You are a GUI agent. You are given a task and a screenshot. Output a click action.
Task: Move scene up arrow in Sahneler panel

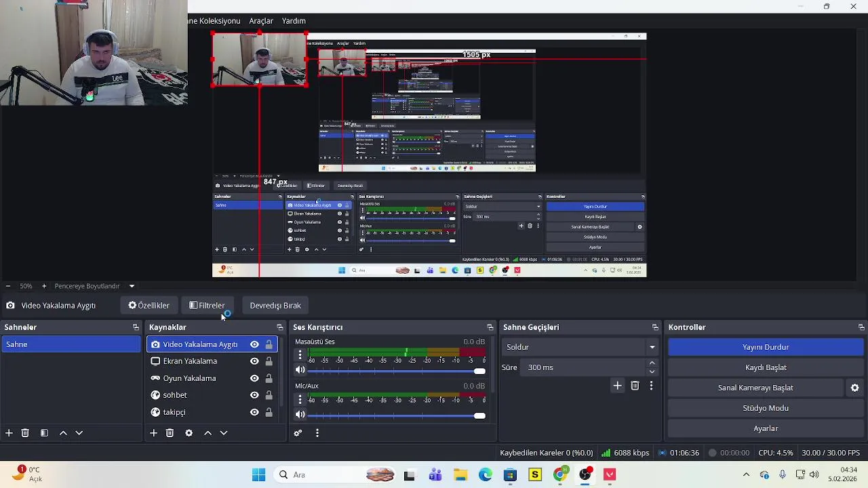coord(63,433)
